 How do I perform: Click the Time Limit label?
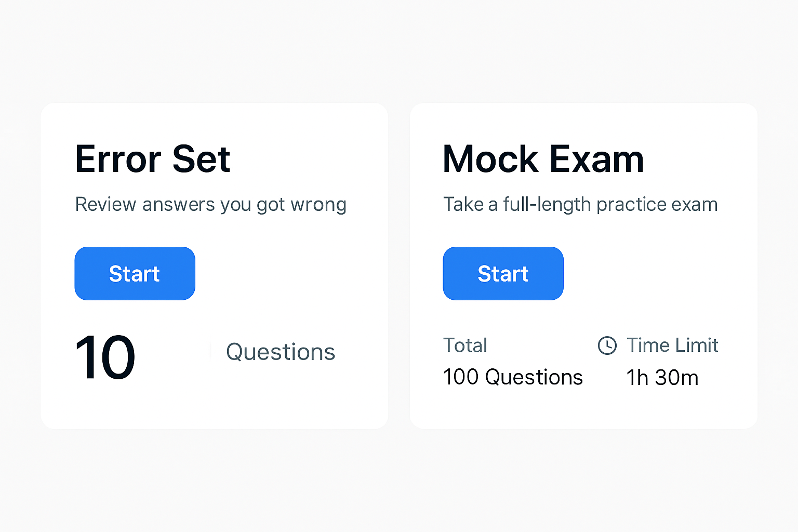[672, 345]
